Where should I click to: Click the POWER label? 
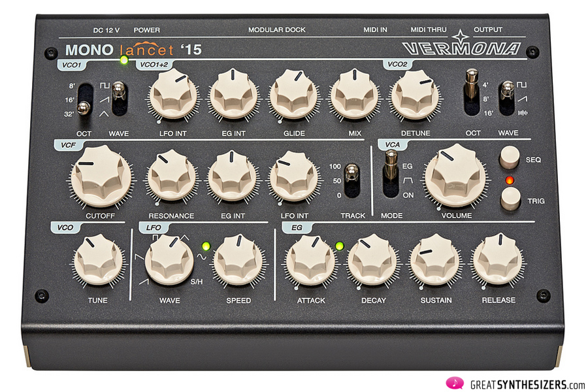tap(146, 30)
